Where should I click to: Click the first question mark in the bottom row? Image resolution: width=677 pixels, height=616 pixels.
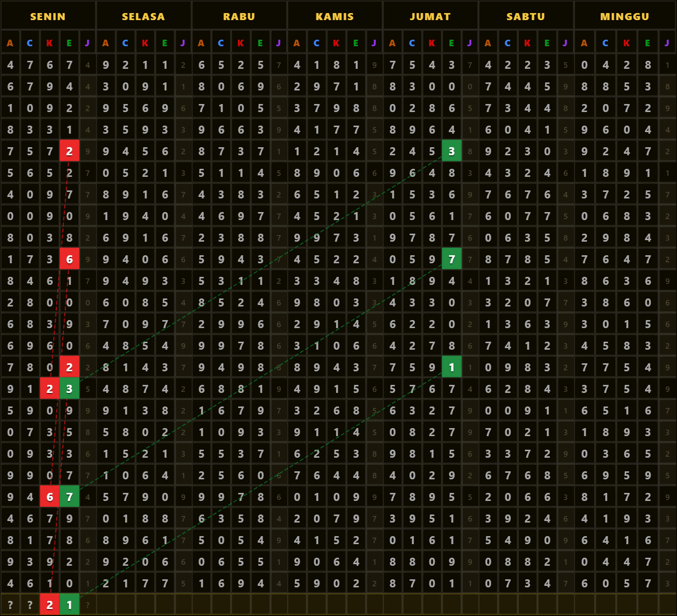(x=10, y=605)
